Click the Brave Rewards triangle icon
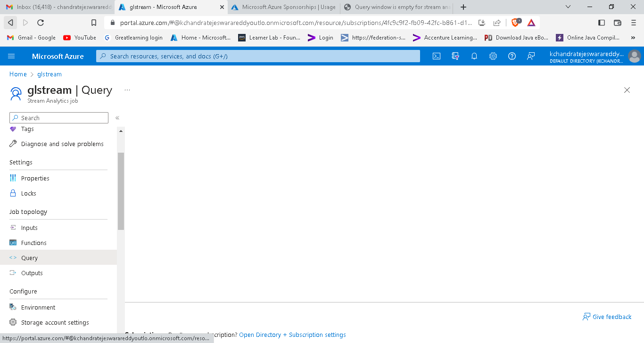Screen dimensions: 644x343 531,23
